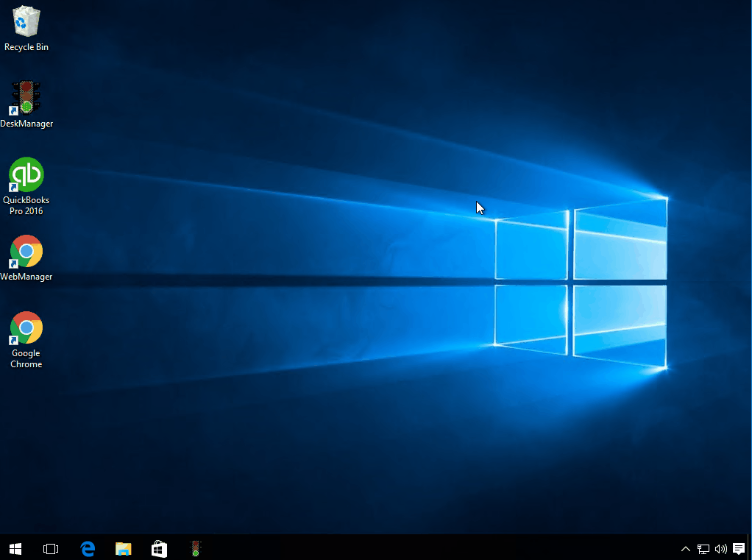Click the "WebManager" label text

click(26, 277)
